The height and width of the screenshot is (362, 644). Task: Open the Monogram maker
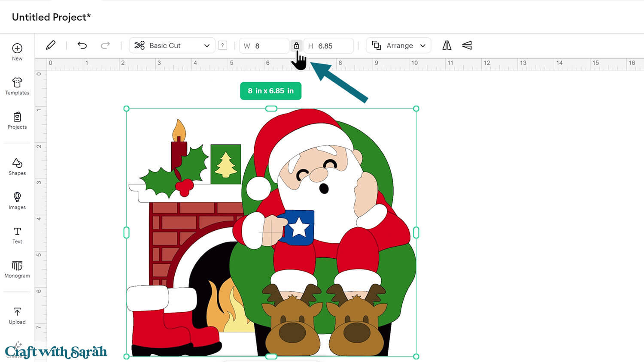pyautogui.click(x=17, y=269)
